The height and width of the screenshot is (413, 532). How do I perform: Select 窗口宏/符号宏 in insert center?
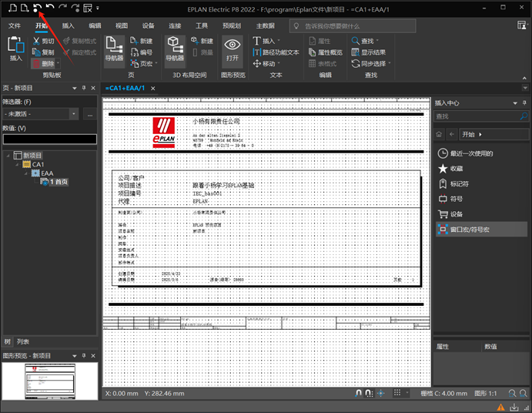pyautogui.click(x=481, y=230)
